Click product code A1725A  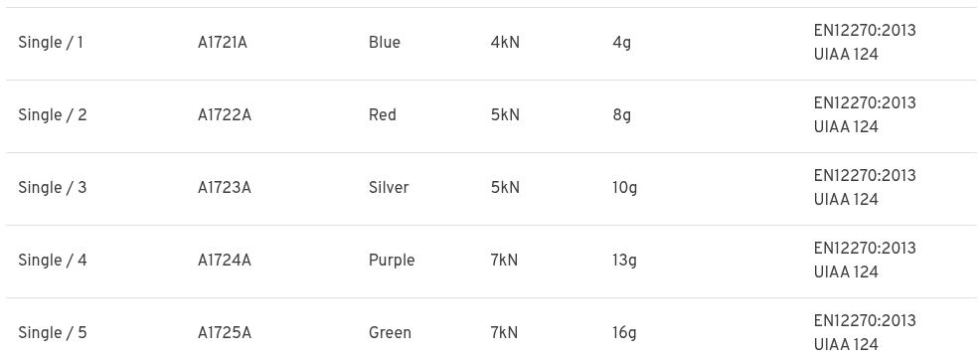(225, 333)
